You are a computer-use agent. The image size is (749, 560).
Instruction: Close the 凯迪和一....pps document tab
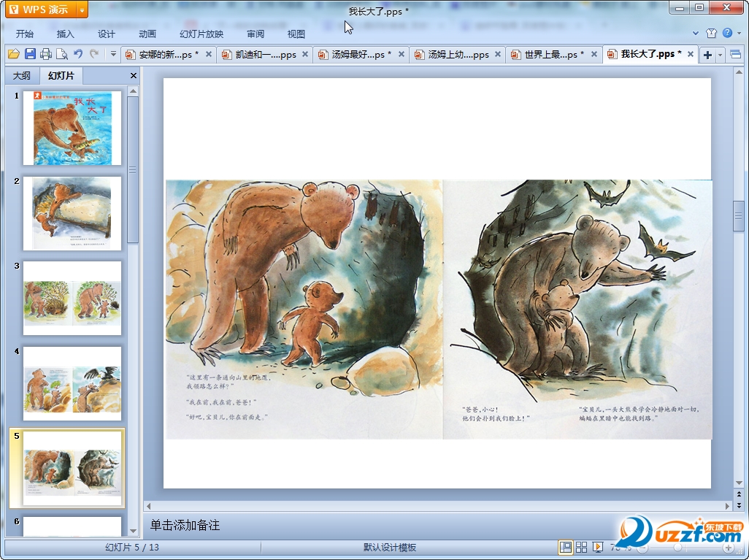coord(305,55)
